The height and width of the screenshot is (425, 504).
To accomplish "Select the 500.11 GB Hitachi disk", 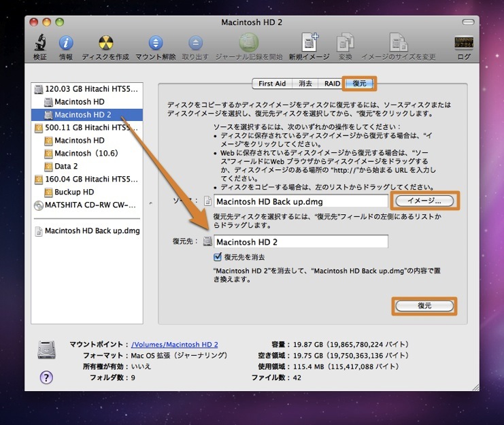I will [87, 128].
